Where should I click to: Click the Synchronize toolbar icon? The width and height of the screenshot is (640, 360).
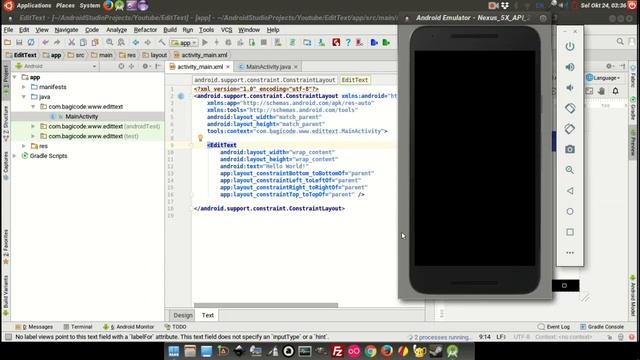pyautogui.click(x=31, y=42)
